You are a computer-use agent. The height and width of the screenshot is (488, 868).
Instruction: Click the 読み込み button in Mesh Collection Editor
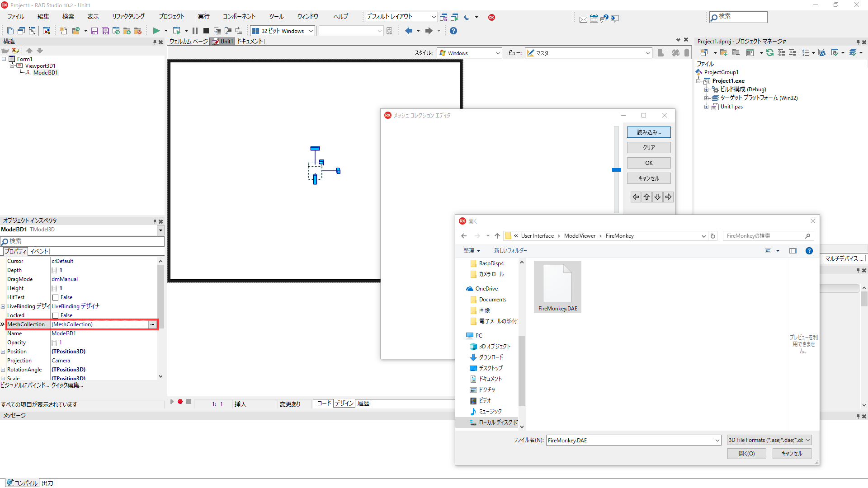tap(648, 132)
